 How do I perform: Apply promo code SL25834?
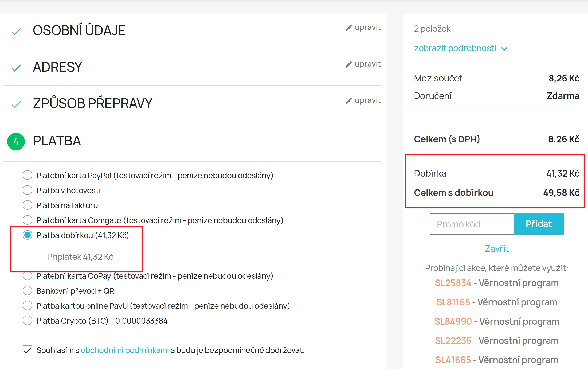tap(453, 283)
